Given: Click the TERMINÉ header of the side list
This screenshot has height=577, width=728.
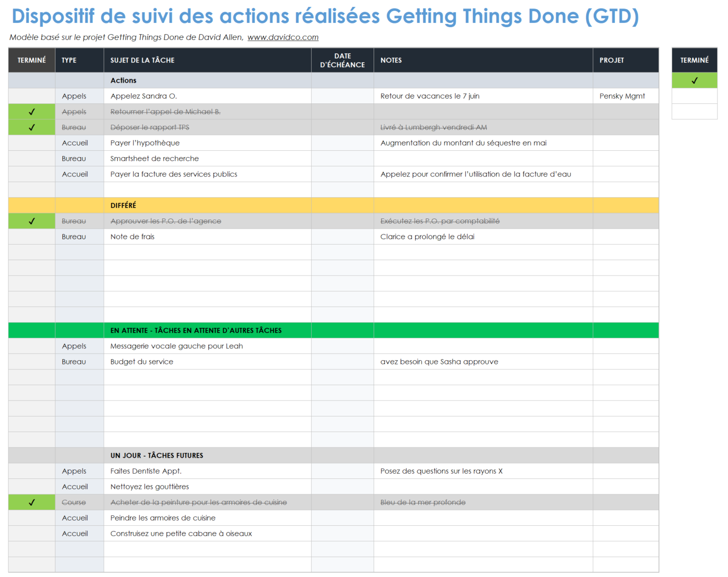Looking at the screenshot, I should point(694,60).
